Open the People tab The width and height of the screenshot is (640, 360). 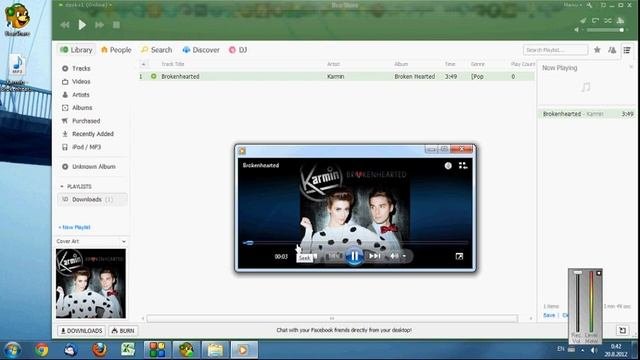point(116,50)
